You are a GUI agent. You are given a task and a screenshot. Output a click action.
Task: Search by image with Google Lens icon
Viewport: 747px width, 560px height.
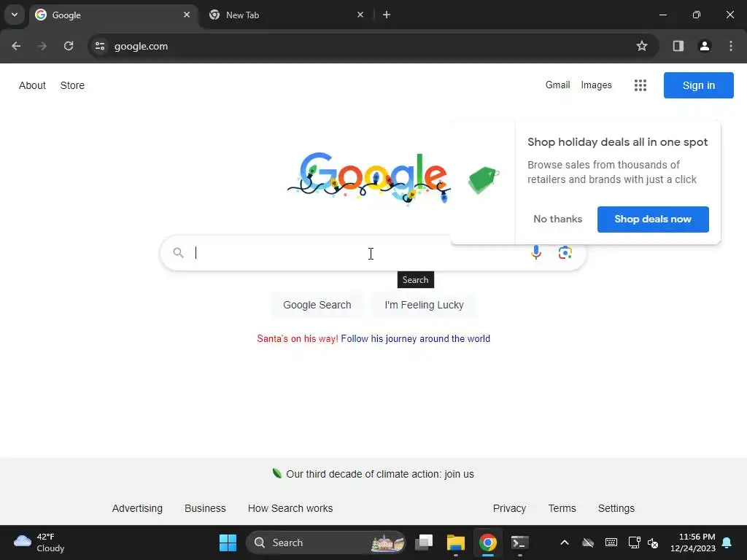tap(565, 252)
